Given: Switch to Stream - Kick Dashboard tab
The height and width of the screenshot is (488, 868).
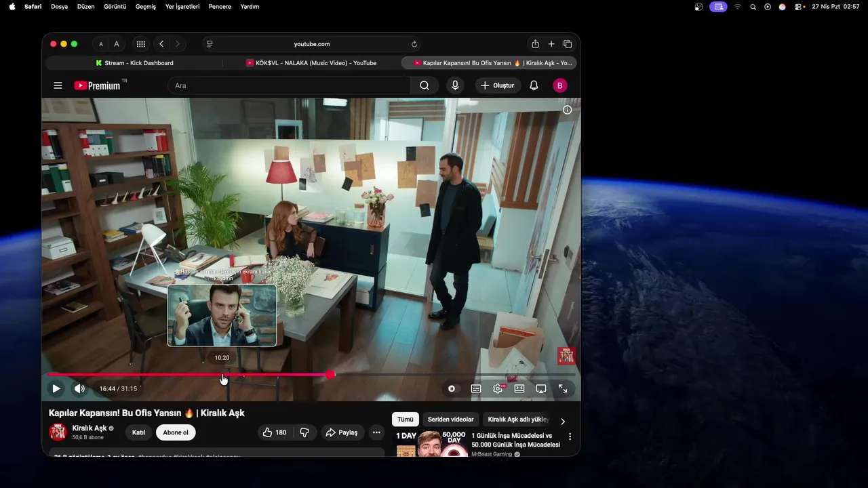Looking at the screenshot, I should tap(134, 63).
